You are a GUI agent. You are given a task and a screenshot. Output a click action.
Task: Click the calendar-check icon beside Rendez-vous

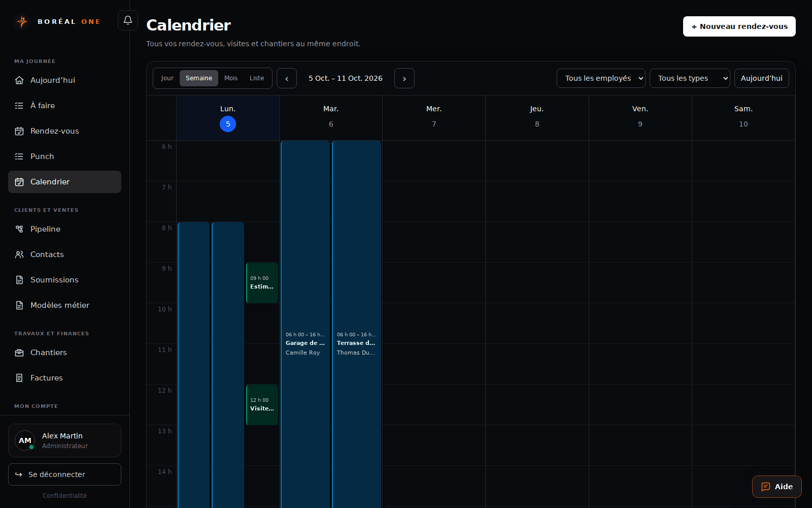[x=19, y=131]
